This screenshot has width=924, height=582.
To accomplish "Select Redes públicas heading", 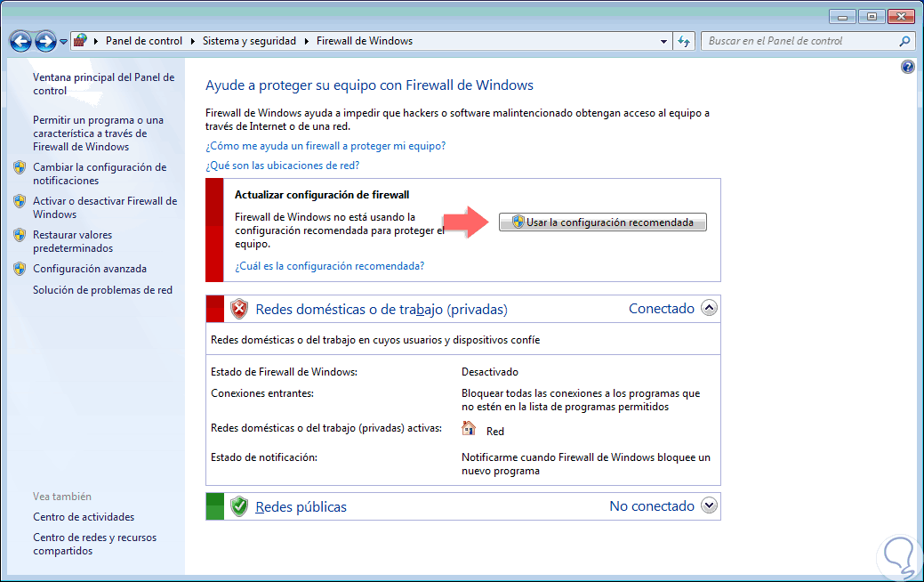I will point(301,506).
